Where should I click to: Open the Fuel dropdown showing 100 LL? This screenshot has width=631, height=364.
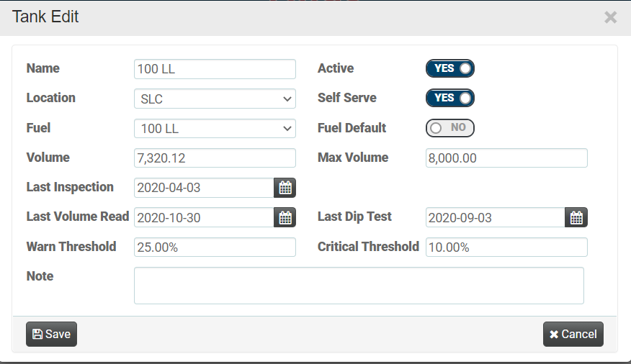pyautogui.click(x=215, y=129)
